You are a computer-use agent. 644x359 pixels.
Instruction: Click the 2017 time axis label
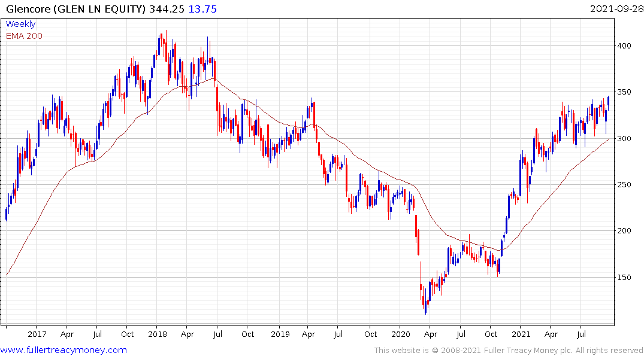(37, 334)
